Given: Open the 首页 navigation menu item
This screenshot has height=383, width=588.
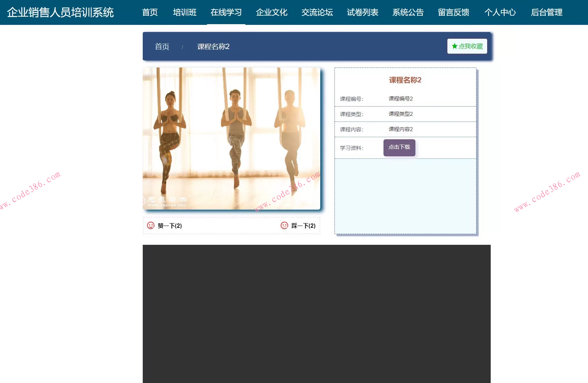Looking at the screenshot, I should 149,12.
